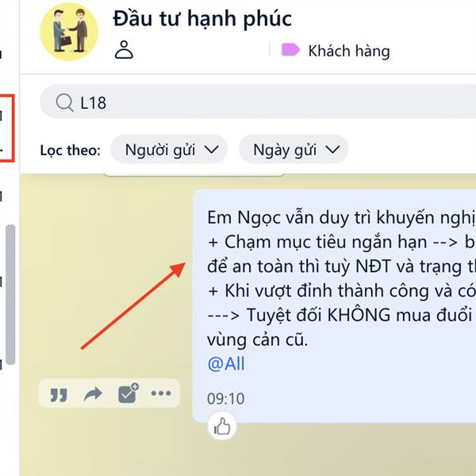Screen dimensions: 476x476
Task: Click the quote reply icon
Action: (58, 394)
